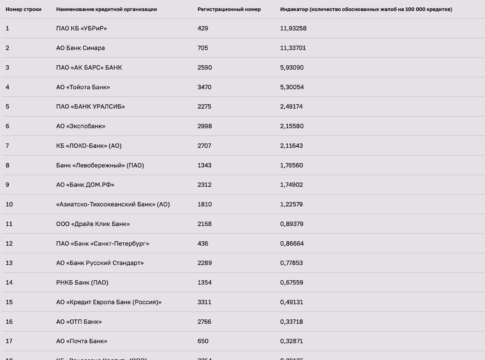Click indicator value 0,86664
Screen dimensions: 485x360
[292, 244]
